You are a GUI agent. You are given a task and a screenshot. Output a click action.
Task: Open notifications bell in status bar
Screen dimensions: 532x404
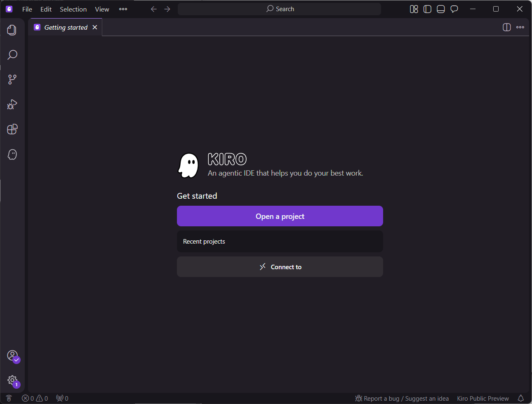[x=521, y=398]
